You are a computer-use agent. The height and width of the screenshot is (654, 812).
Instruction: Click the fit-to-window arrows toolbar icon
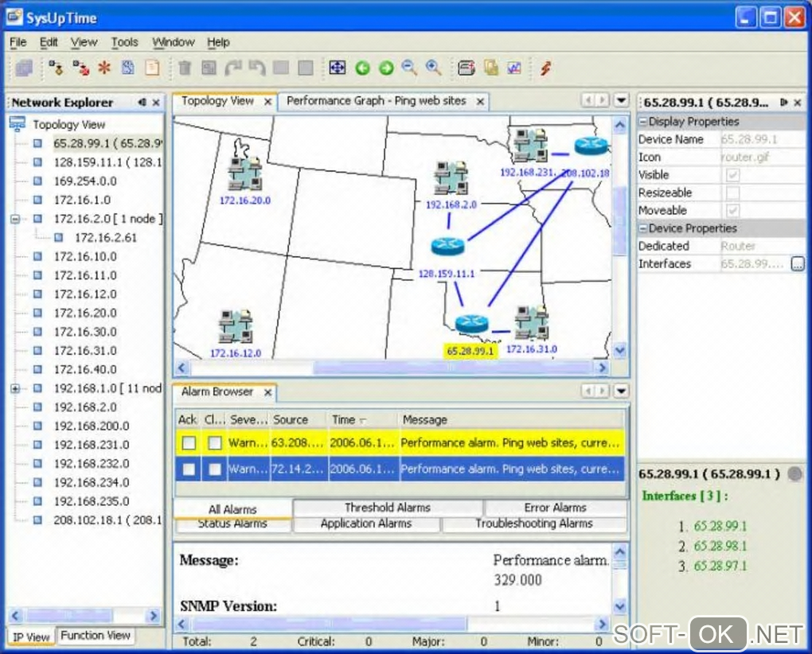pos(337,68)
